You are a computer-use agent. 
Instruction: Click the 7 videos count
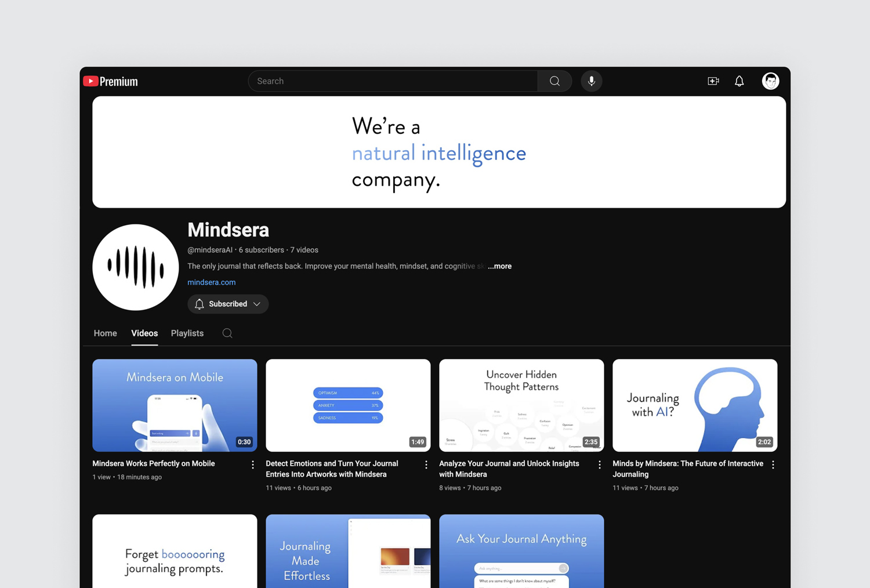304,250
